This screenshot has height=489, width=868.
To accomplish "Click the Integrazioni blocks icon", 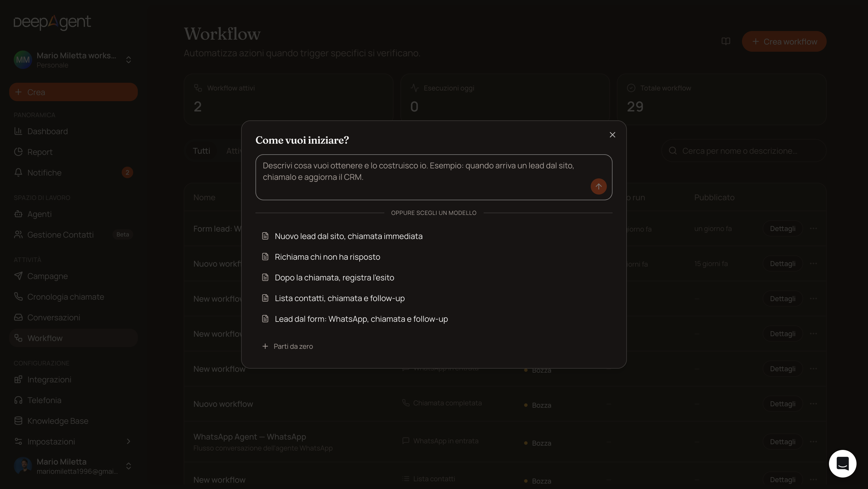I will (18, 380).
